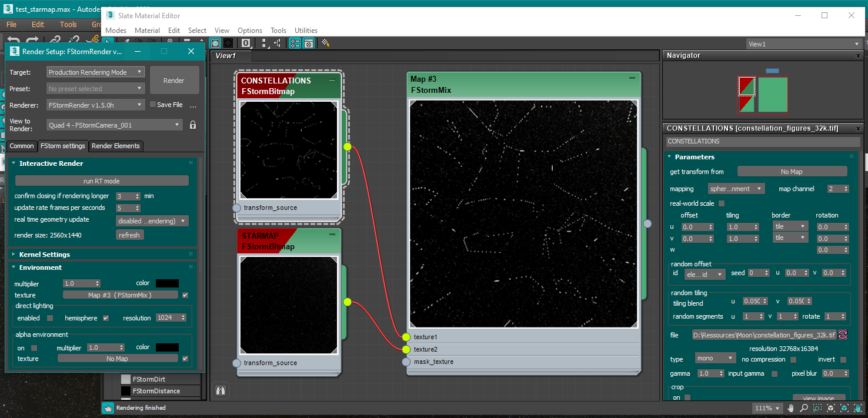Turn on alpha environment checkbox
868x418 pixels.
[34, 348]
